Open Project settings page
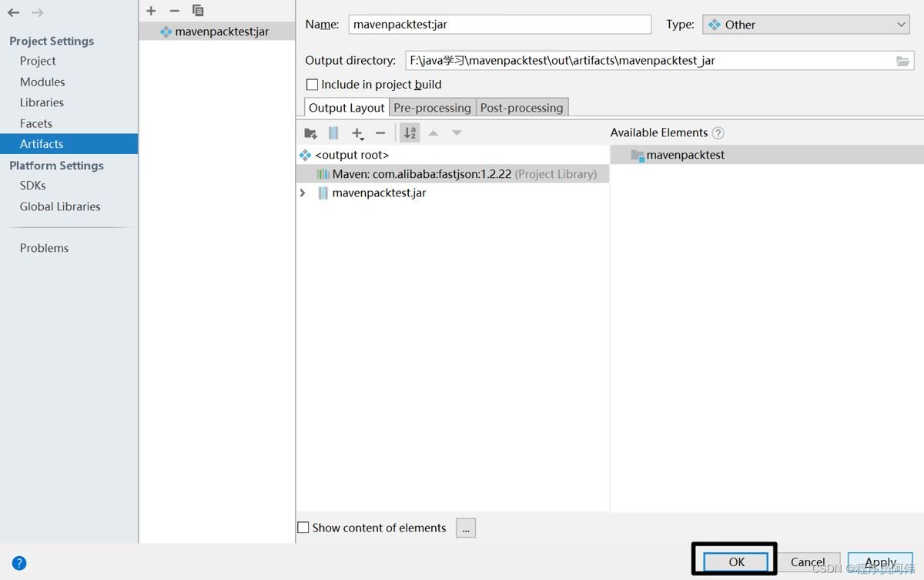The width and height of the screenshot is (924, 580). [38, 61]
